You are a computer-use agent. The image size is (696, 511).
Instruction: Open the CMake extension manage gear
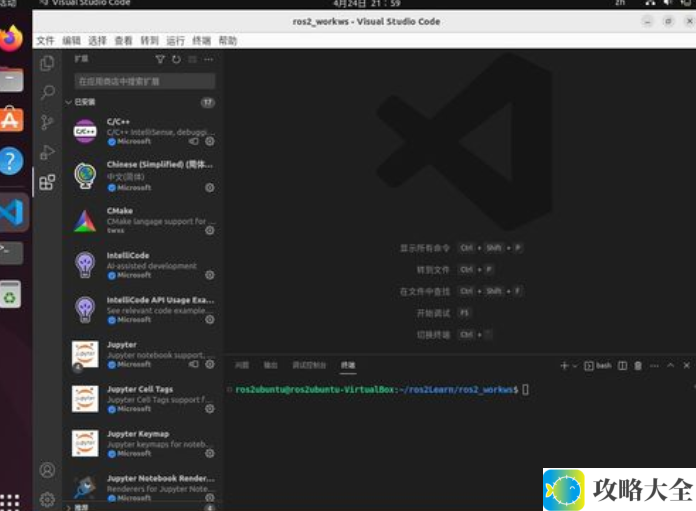pos(210,230)
